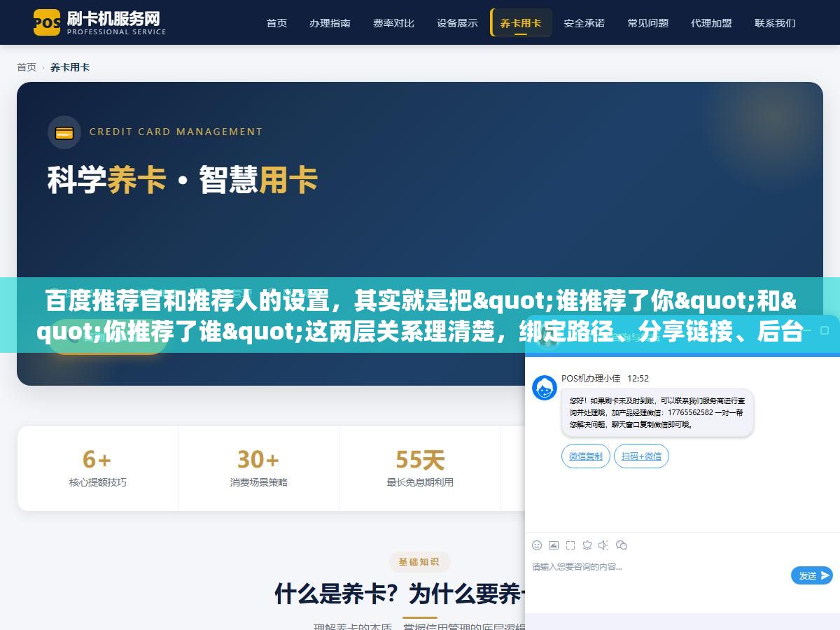The height and width of the screenshot is (630, 840).
Task: Open 安全承诺 from top navigation
Action: [x=584, y=22]
